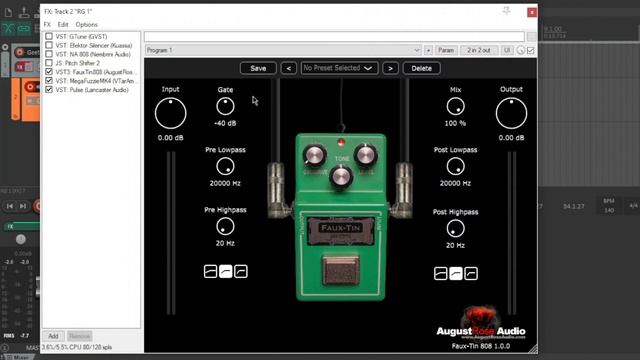Click the pedal Overdrive knob
This screenshot has height=360, width=640.
tap(314, 156)
